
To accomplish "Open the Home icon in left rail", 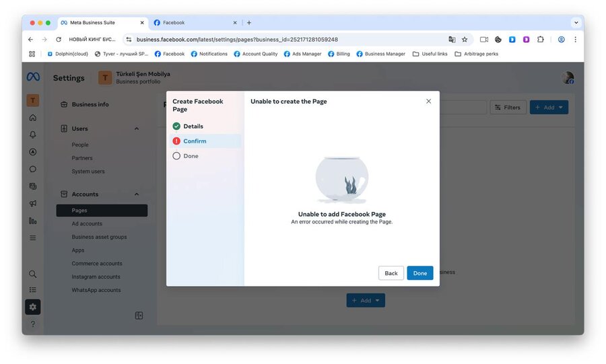I will [x=32, y=118].
